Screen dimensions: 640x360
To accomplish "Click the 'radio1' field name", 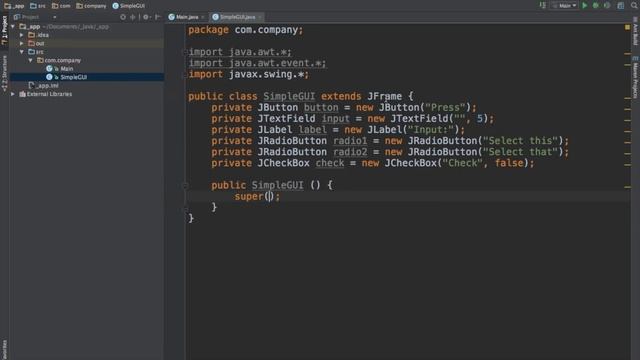I will coord(350,141).
